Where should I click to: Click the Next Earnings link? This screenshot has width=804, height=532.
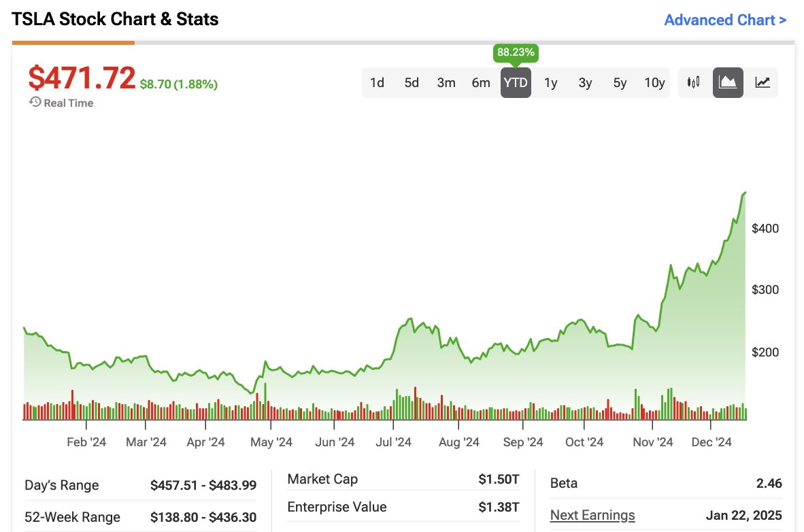tap(591, 515)
